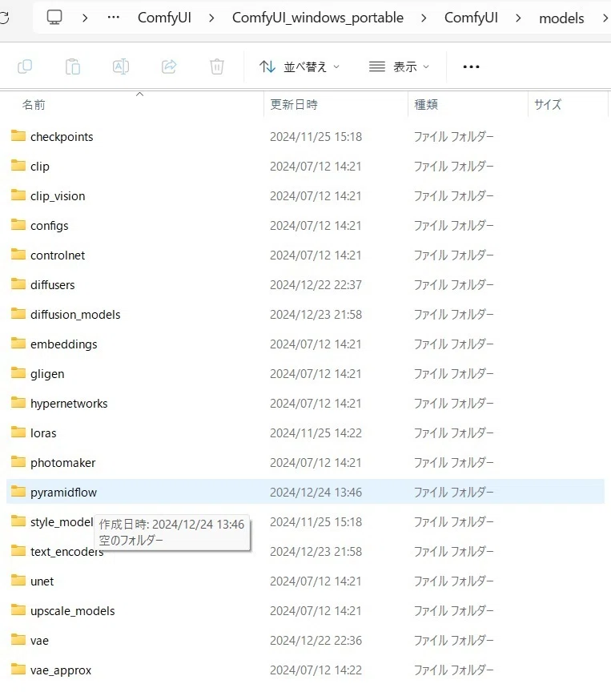Click the refresh icon beside address bar
611x700 pixels.
pos(4,18)
